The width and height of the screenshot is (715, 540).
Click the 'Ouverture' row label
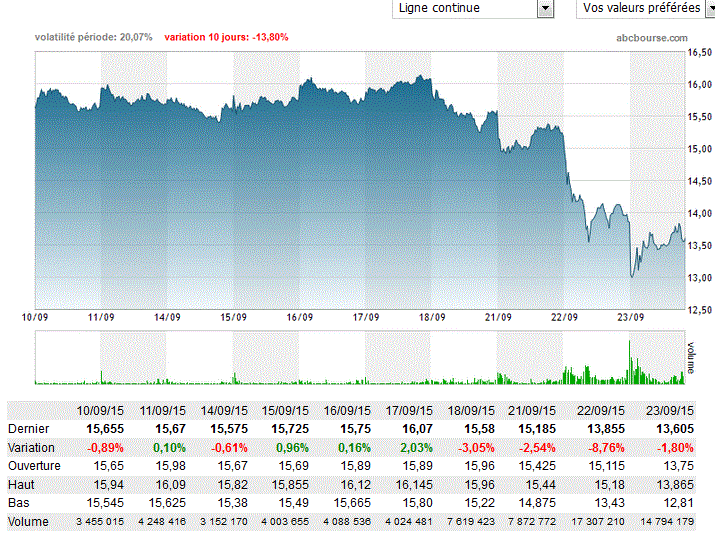34,466
